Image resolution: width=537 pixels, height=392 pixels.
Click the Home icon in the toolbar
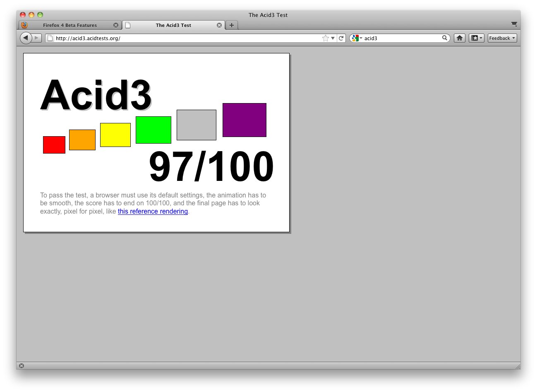coord(459,38)
